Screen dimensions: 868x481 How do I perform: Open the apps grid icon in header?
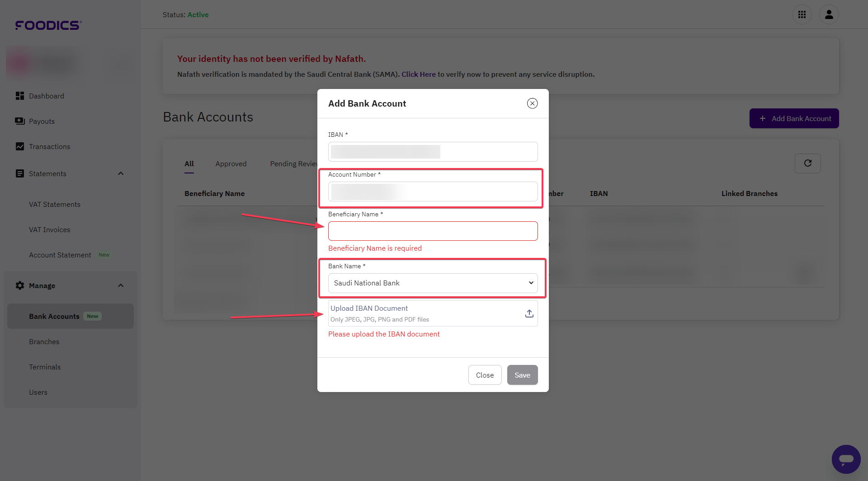802,14
